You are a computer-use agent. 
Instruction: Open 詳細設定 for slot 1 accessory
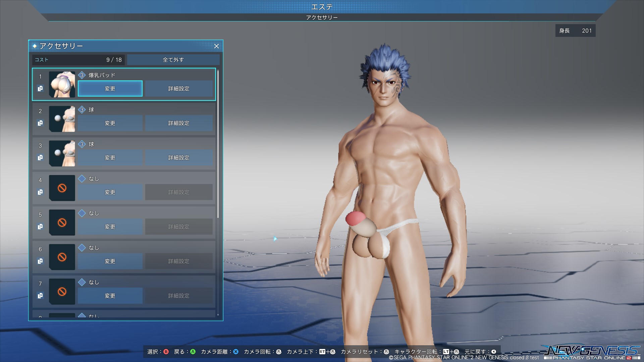click(179, 88)
